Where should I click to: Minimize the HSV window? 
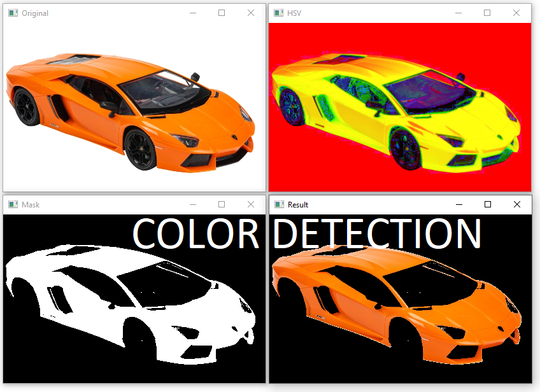pos(458,13)
